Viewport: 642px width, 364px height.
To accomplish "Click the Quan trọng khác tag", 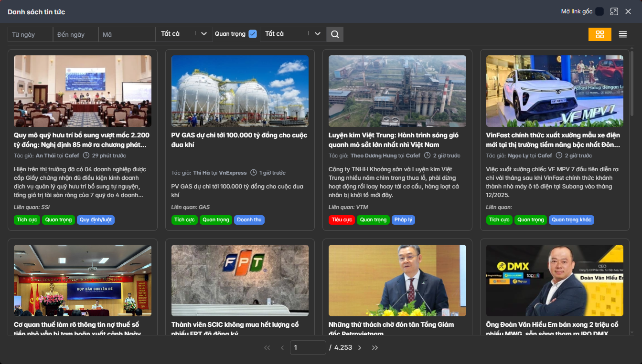I will click(571, 220).
